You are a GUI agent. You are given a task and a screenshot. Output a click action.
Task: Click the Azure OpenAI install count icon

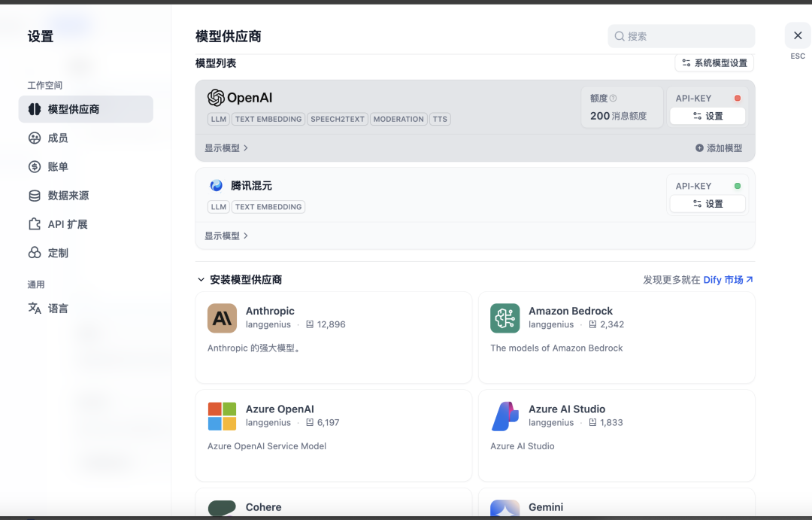tap(310, 422)
